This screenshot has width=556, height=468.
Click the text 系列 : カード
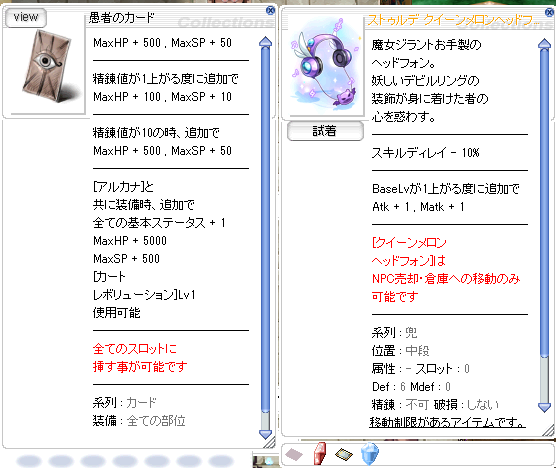[124, 403]
